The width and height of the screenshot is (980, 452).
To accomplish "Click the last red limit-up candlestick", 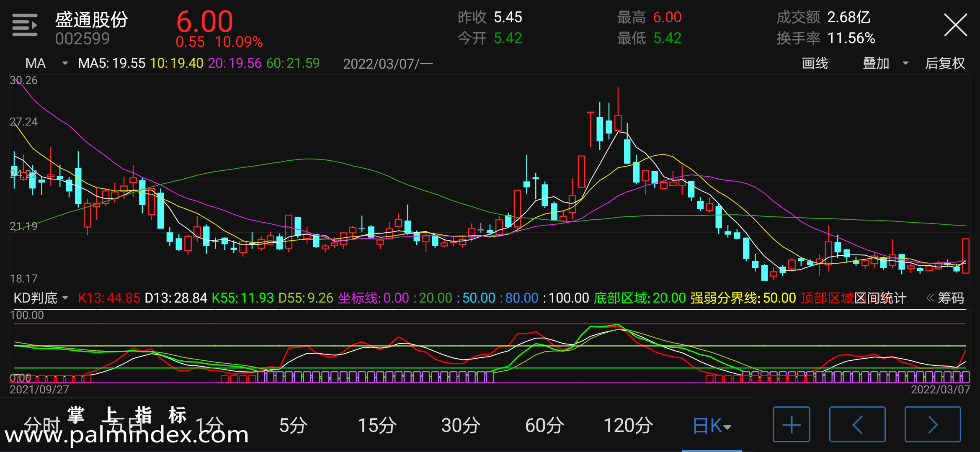I will coord(966,256).
